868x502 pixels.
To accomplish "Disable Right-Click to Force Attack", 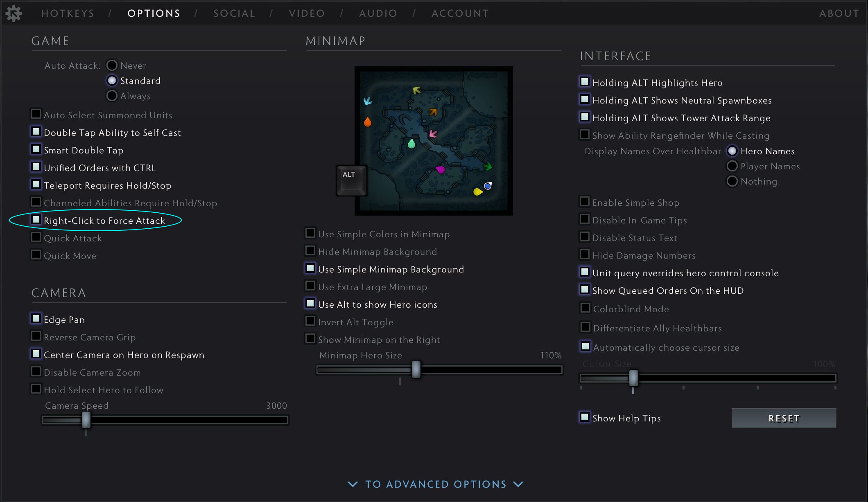I will coord(36,220).
